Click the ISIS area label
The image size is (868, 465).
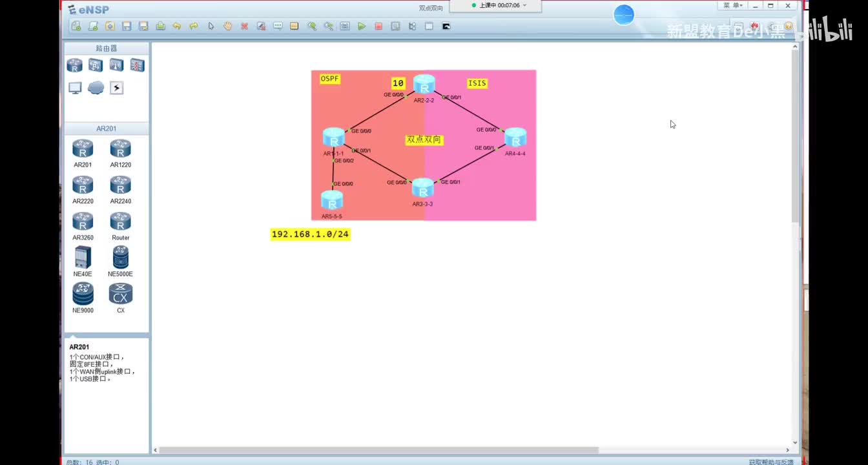pos(477,83)
